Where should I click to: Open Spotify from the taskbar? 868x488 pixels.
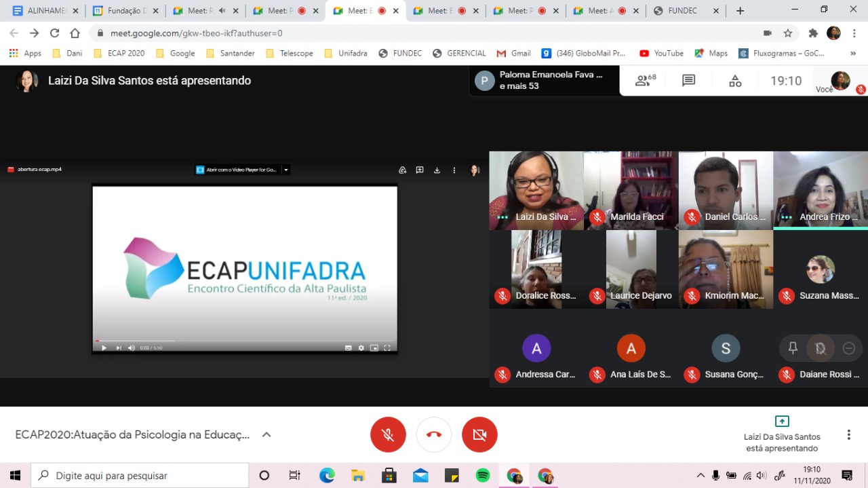click(x=483, y=475)
